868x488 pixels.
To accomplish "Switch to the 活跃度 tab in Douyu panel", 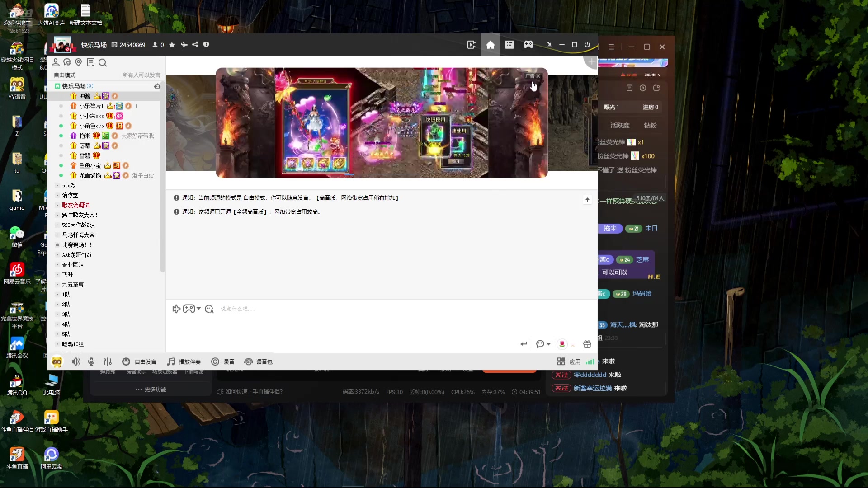I will (x=620, y=125).
